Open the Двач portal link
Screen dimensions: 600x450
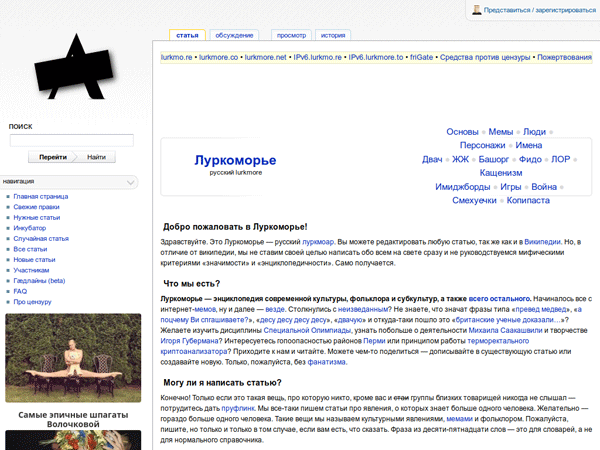click(432, 159)
